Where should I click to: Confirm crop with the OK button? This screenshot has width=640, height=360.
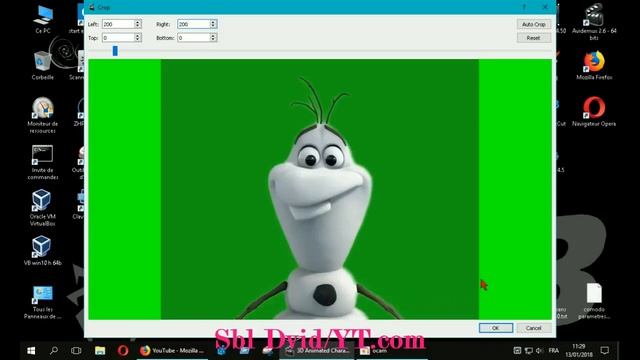[x=496, y=328]
